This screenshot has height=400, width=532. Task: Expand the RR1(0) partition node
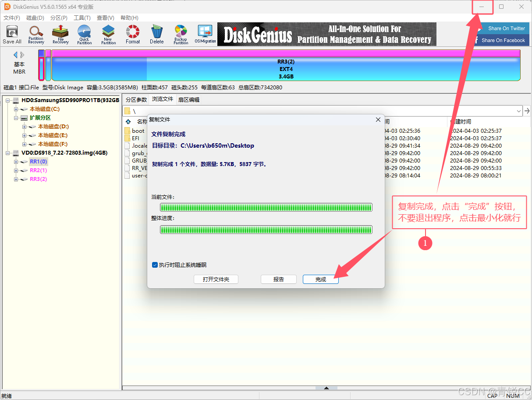click(x=16, y=162)
